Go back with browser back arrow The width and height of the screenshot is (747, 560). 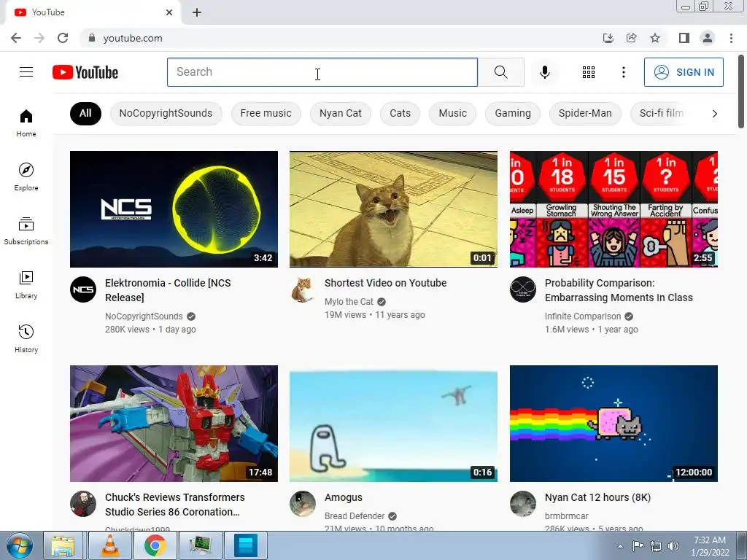(16, 38)
